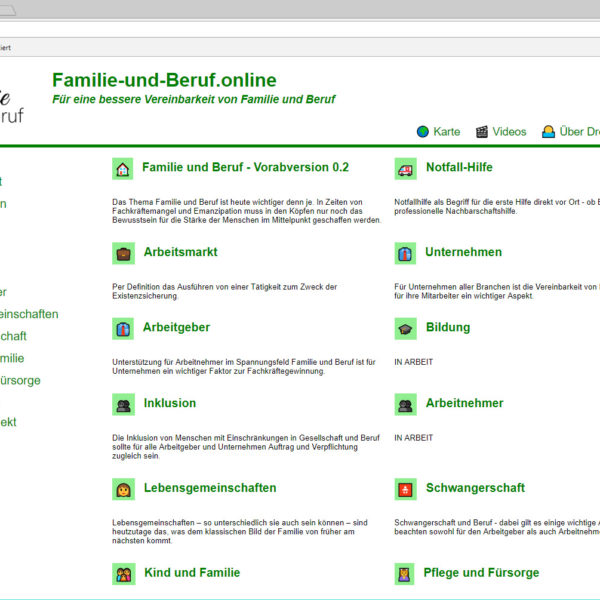Image resolution: width=600 pixels, height=600 pixels.
Task: Click the house icon beside Familie und Beruf
Action: pos(123,169)
